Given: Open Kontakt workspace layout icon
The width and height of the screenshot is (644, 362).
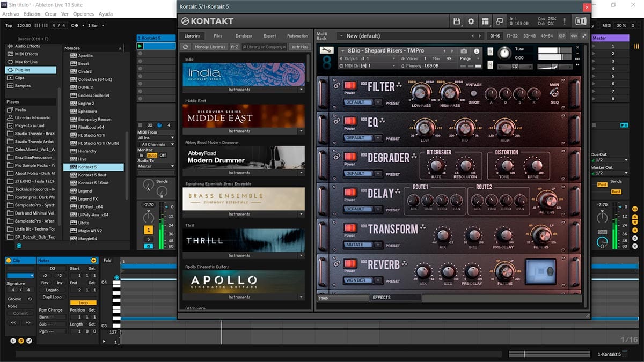Looking at the screenshot, I should pyautogui.click(x=486, y=21).
